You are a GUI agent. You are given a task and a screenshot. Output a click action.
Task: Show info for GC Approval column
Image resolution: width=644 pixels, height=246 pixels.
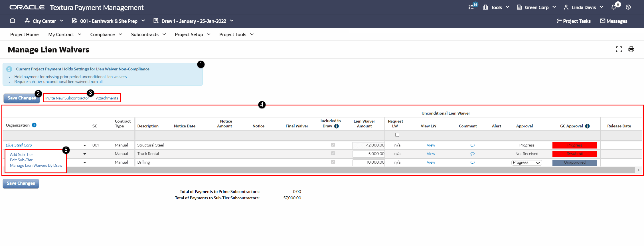tap(588, 126)
